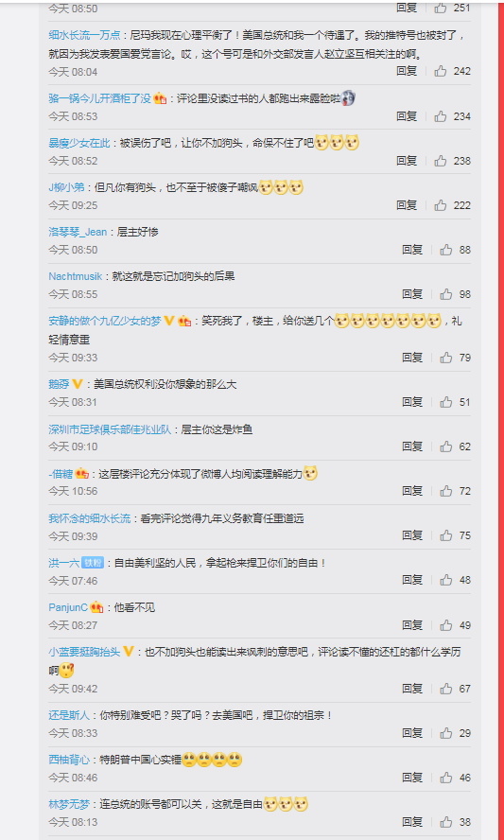Like the comment by 细水长流一万点
504x840 pixels.
click(441, 71)
